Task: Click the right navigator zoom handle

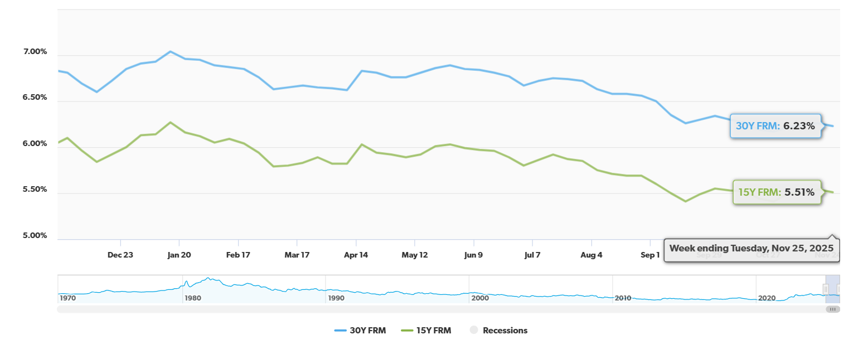Action: click(x=838, y=289)
